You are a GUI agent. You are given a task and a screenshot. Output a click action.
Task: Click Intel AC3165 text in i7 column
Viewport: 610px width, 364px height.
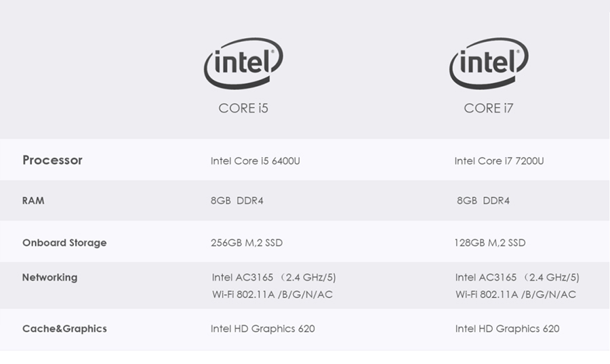point(486,277)
